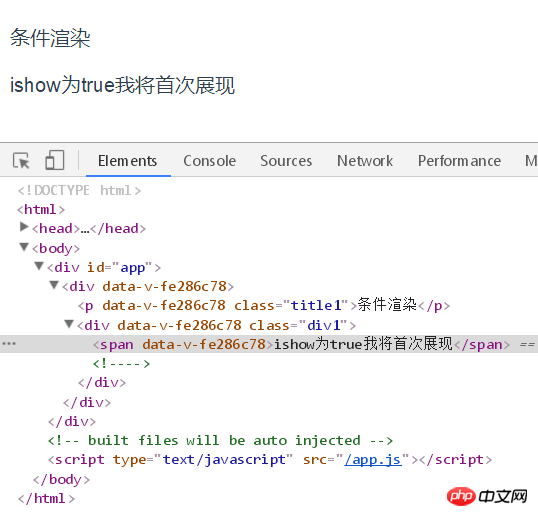Switch to the Network tab

coord(365,161)
